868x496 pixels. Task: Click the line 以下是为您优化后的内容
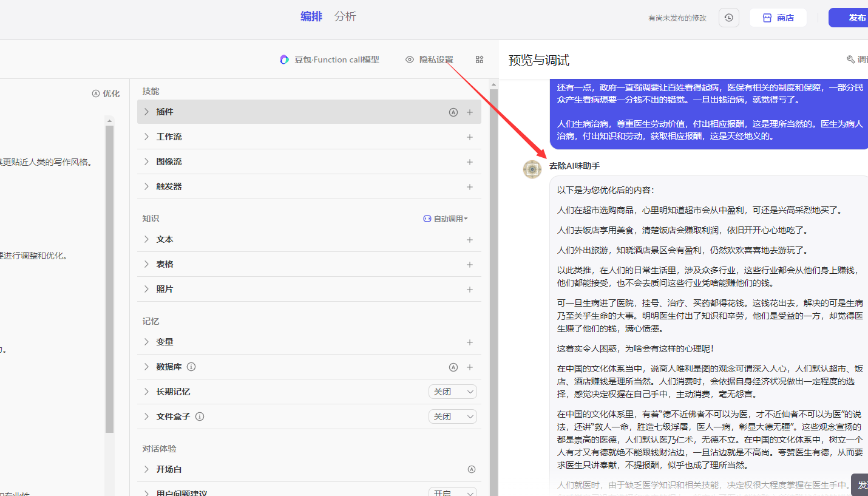point(606,190)
